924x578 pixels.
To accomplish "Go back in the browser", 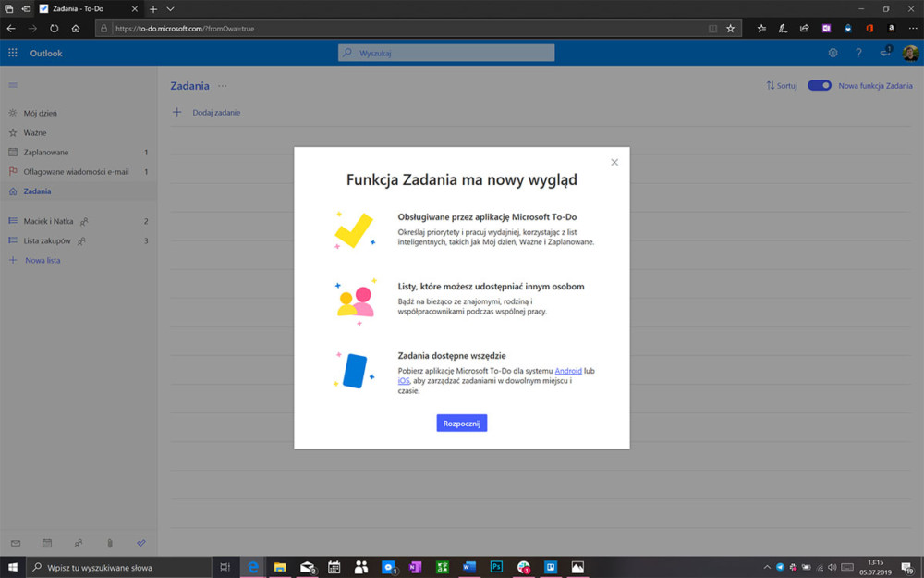I will 11,28.
